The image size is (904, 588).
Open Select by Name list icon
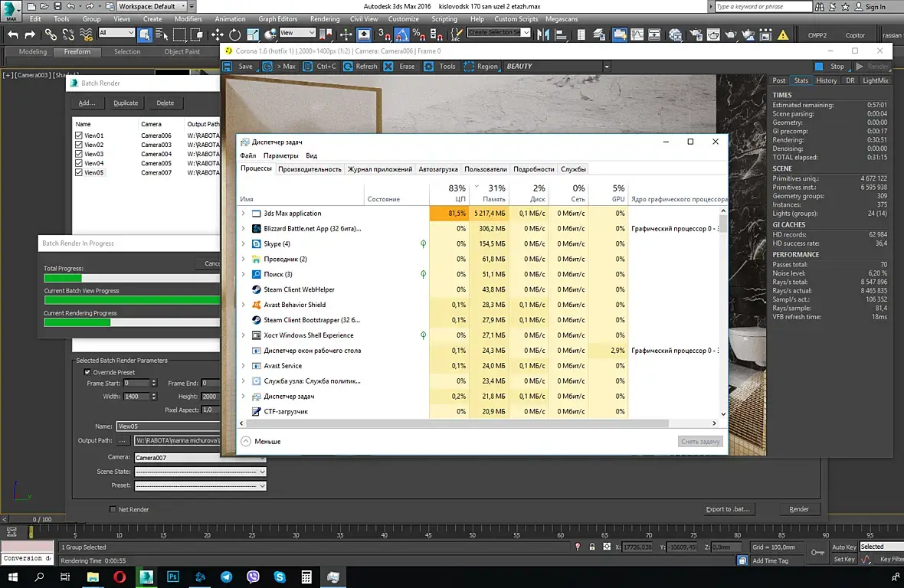162,35
